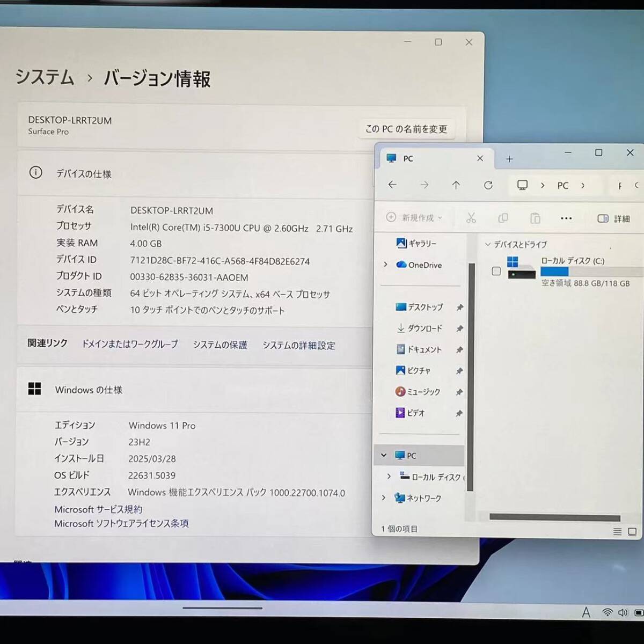Select OneDrive in navigation pane
The image size is (644, 644).
coord(419,265)
